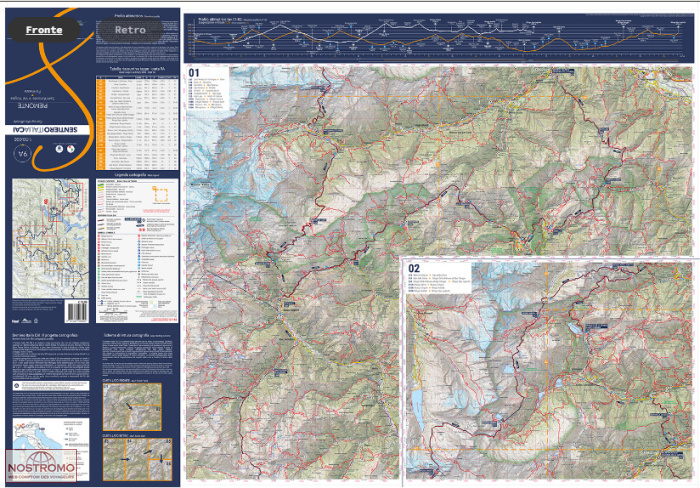Click the SENTIERO ITALIA CAI title banner
The width and height of the screenshot is (700, 488).
tap(48, 130)
